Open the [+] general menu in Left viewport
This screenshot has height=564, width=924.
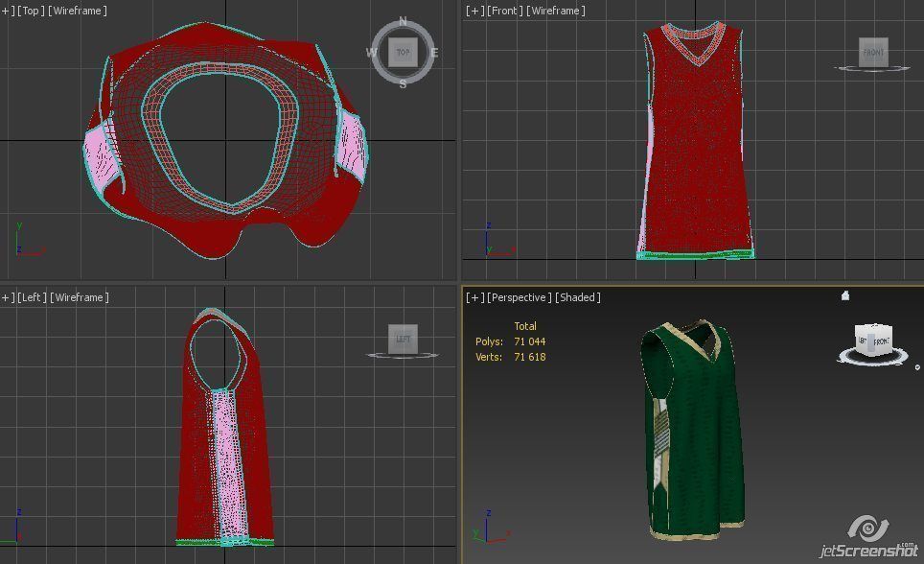[x=7, y=297]
